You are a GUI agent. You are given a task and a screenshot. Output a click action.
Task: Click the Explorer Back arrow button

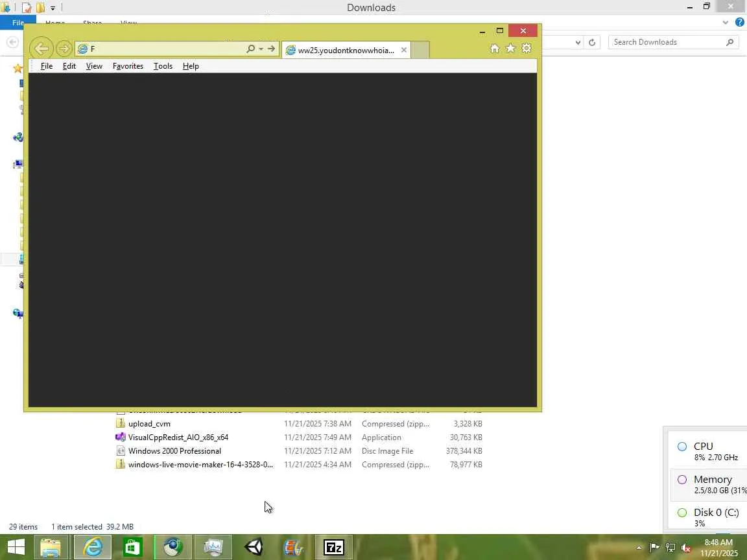[x=13, y=42]
